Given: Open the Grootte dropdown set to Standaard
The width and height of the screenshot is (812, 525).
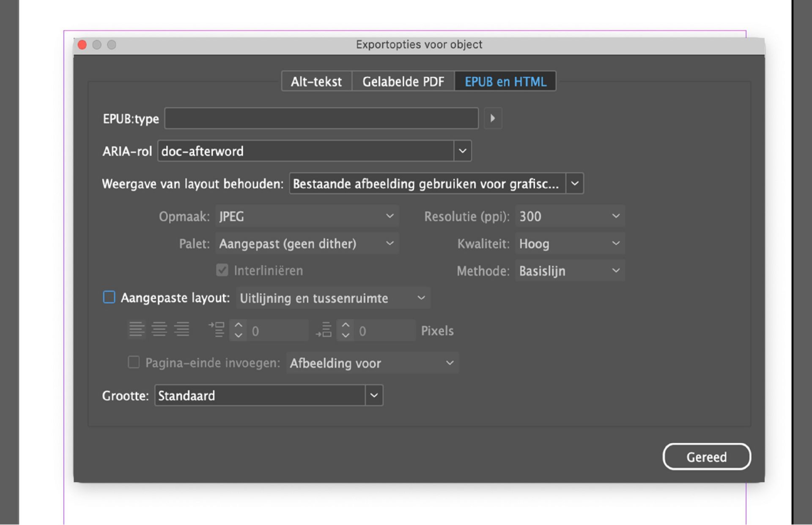Looking at the screenshot, I should [x=373, y=395].
